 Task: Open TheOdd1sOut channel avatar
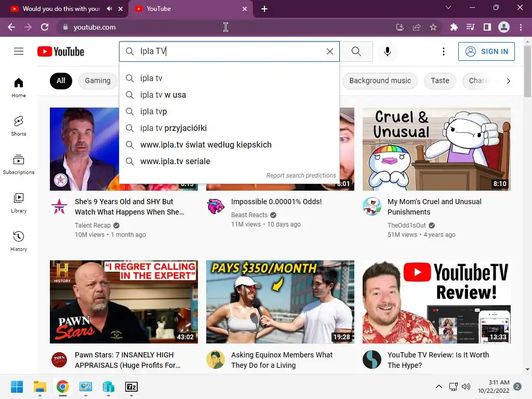coord(372,206)
